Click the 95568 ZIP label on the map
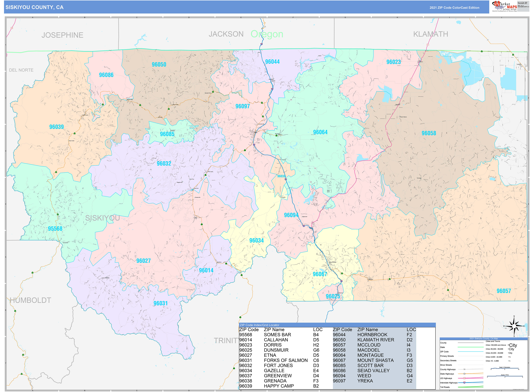Image resolution: width=532 pixels, height=392 pixels. pyautogui.click(x=55, y=229)
